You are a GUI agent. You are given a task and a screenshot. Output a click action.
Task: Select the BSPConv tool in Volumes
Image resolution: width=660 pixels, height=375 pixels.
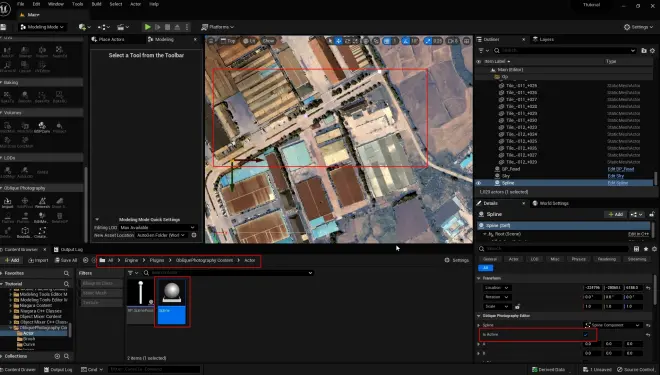pos(42,128)
